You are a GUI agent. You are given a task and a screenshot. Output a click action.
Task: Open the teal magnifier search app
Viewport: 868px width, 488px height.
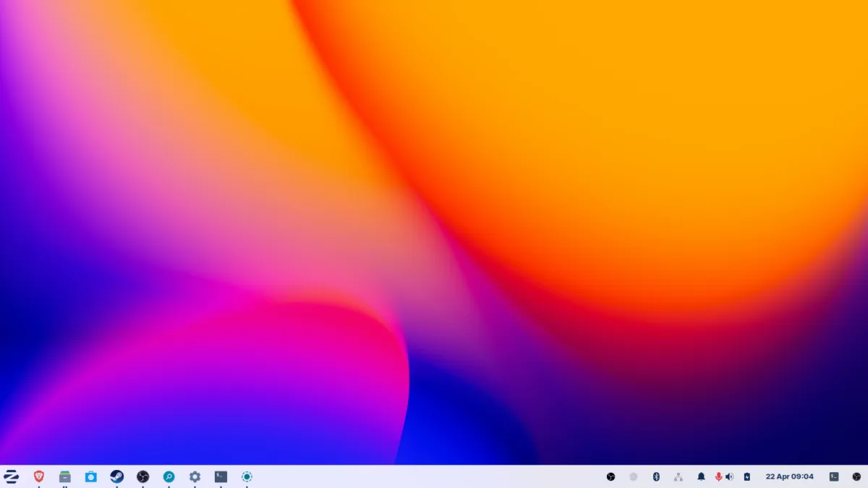tap(169, 476)
